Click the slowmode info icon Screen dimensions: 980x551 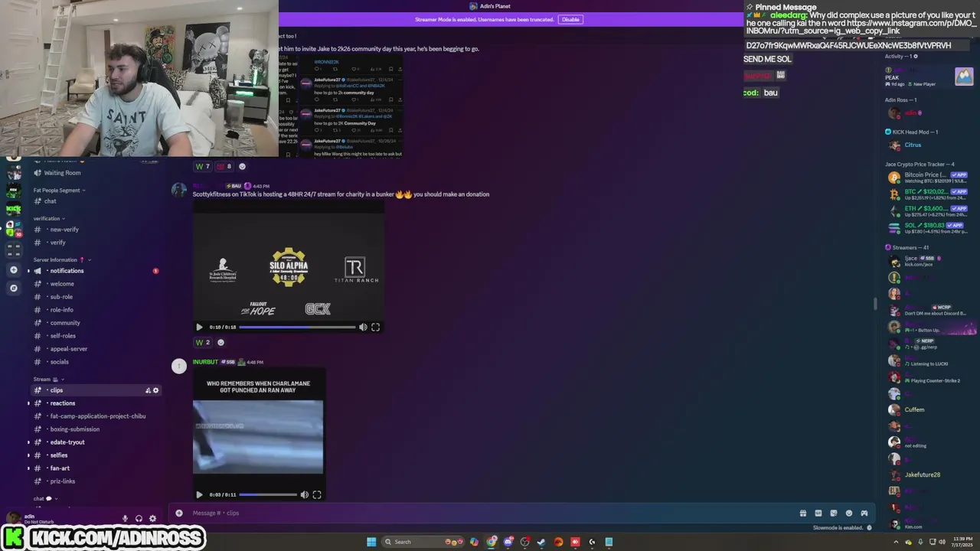(869, 527)
